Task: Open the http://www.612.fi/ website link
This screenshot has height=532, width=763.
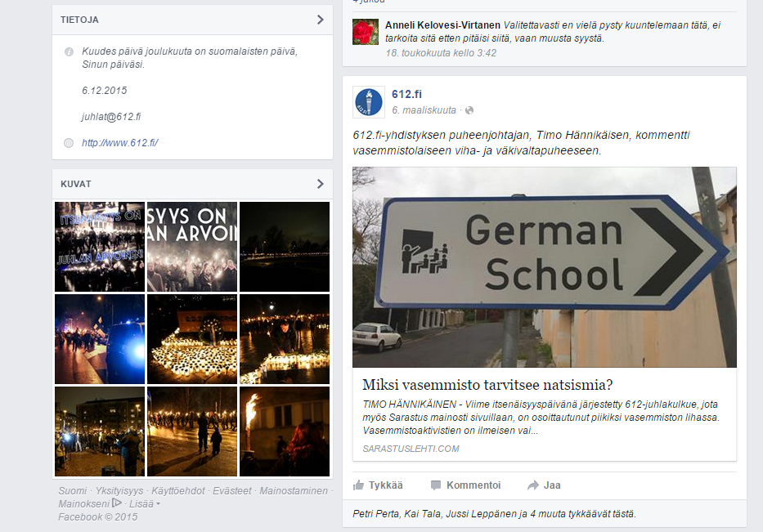Action: (119, 143)
